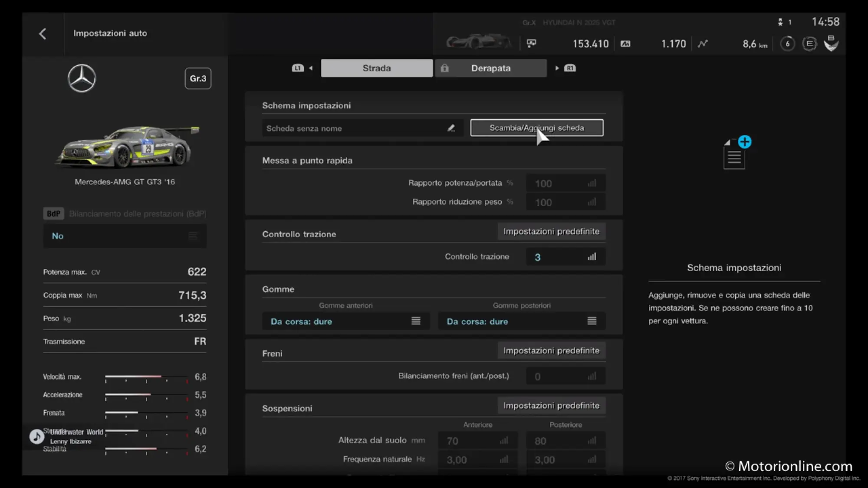Click the back arrow icon
Viewport: 868px width, 488px height.
coord(43,34)
